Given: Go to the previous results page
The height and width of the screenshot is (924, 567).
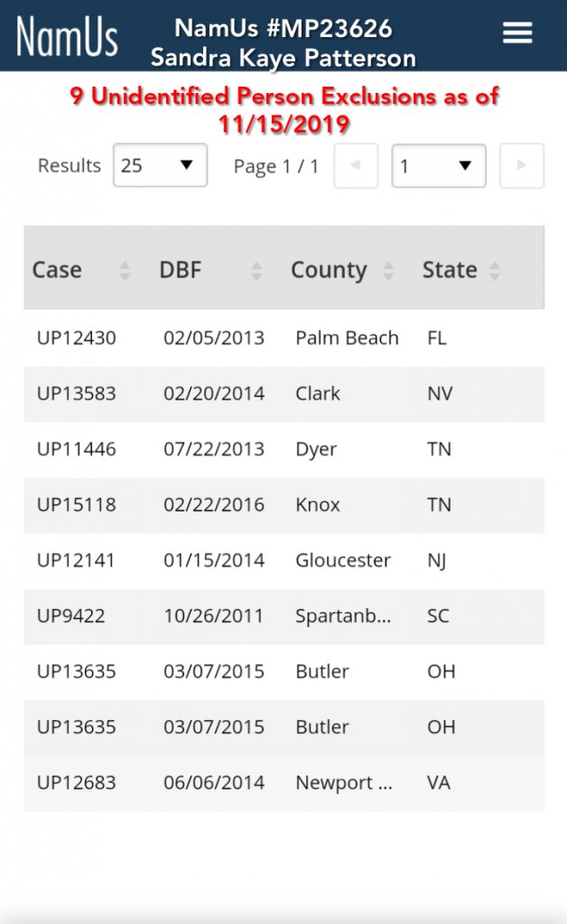Looking at the screenshot, I should click(x=356, y=166).
